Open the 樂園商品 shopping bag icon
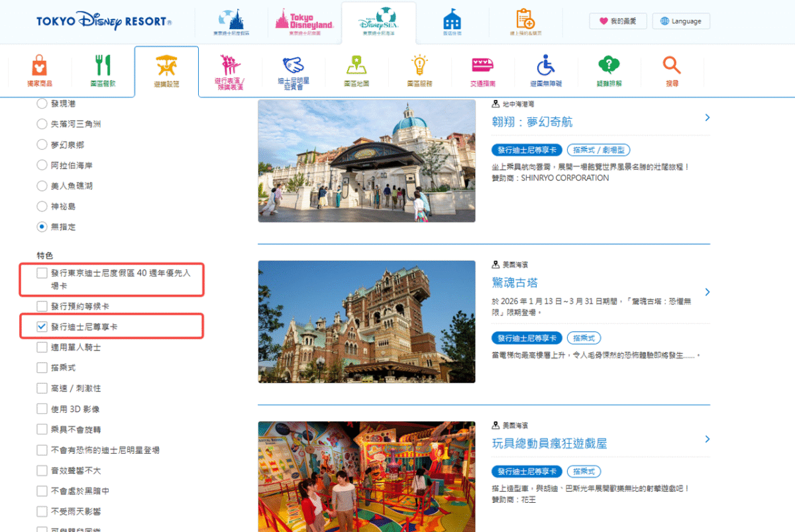795x532 pixels. pos(40,66)
